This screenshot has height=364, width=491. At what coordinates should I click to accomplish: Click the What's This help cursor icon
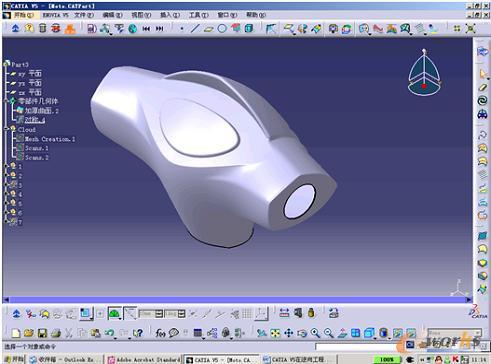click(x=138, y=333)
